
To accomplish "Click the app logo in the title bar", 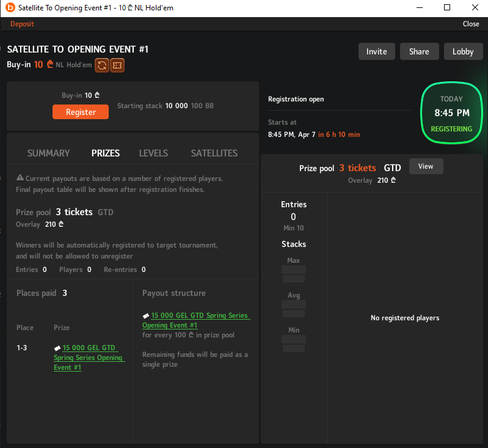I will click(10, 7).
